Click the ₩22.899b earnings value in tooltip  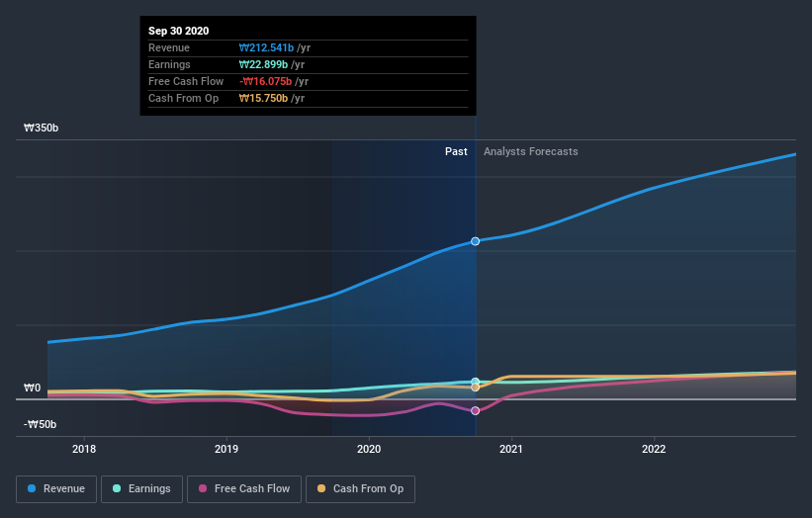click(x=263, y=64)
